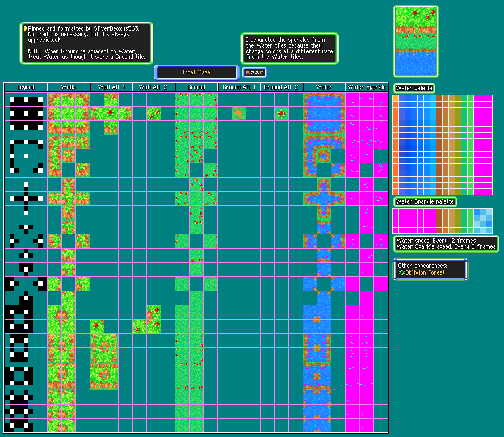Image resolution: width=504 pixels, height=437 pixels.
Task: Pick the bottom-right light blue swatch in the Water Sparkle palette
Action: coord(489,230)
